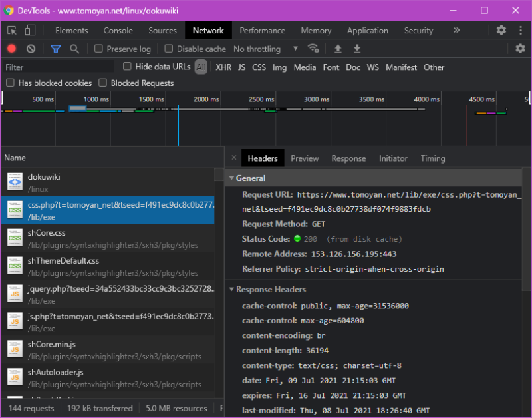Filter requests by Font type
The image size is (532, 418).
[331, 67]
